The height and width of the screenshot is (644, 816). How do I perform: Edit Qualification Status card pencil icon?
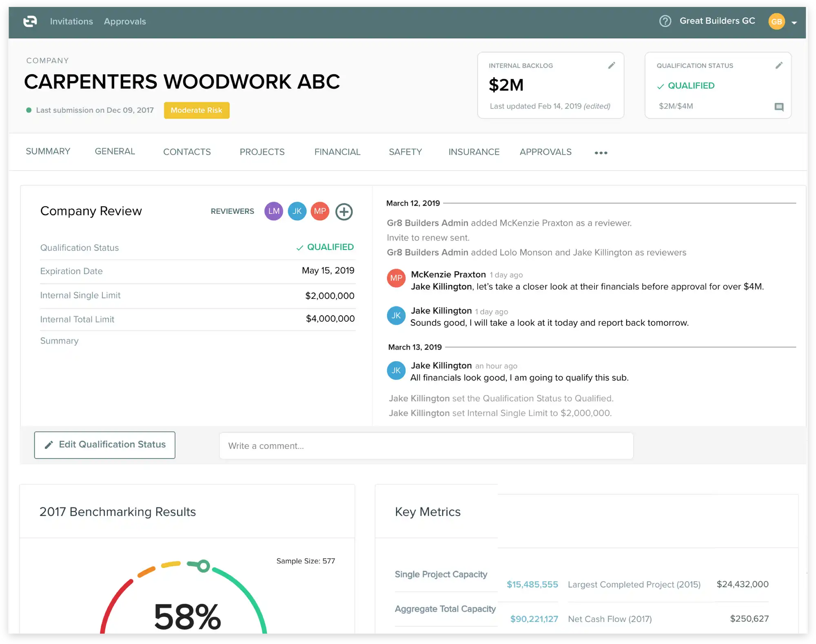[778, 65]
